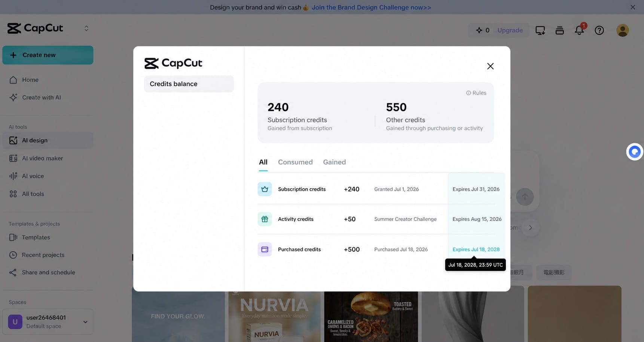This screenshot has height=342, width=644.
Task: Click the Share and schedule share icon
Action: click(13, 272)
